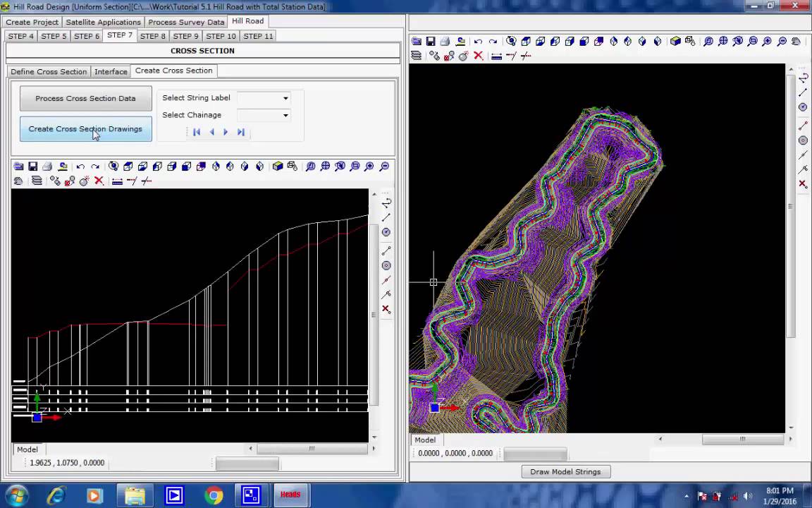Click vertical scrollbar down arrow of cross section view

point(374,437)
